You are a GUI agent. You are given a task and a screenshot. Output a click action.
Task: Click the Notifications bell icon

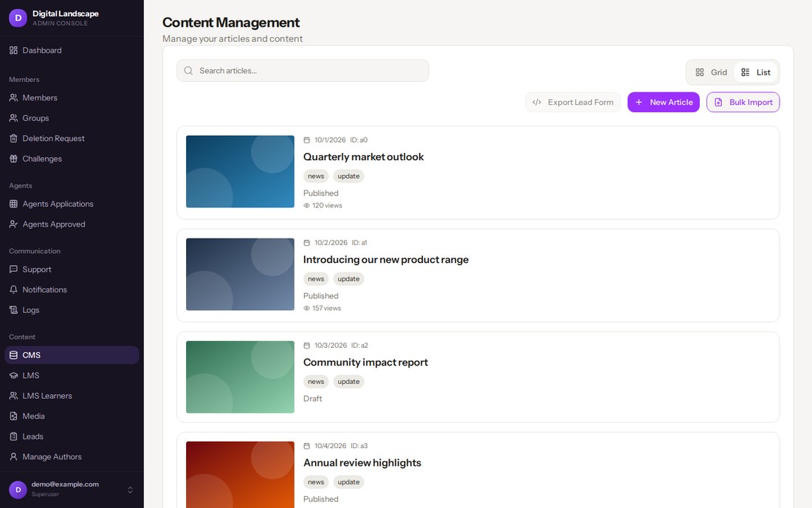pos(13,289)
